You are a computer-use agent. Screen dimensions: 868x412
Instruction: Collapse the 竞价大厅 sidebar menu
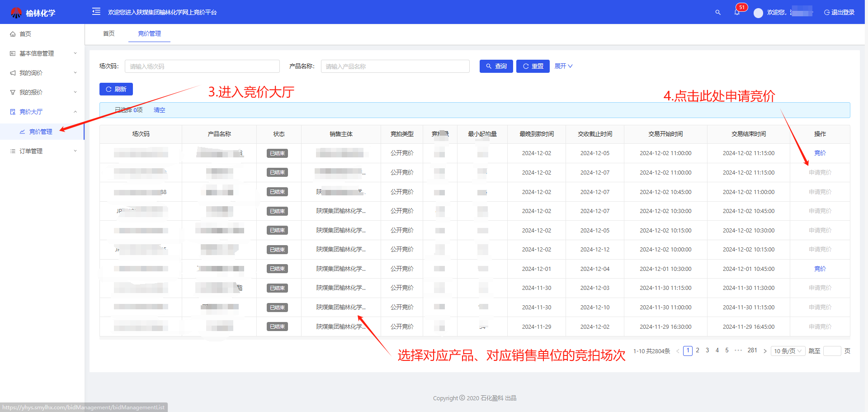coord(42,112)
